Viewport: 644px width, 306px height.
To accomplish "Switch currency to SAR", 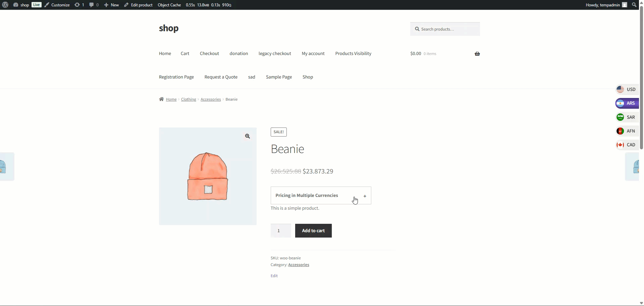I will (626, 117).
